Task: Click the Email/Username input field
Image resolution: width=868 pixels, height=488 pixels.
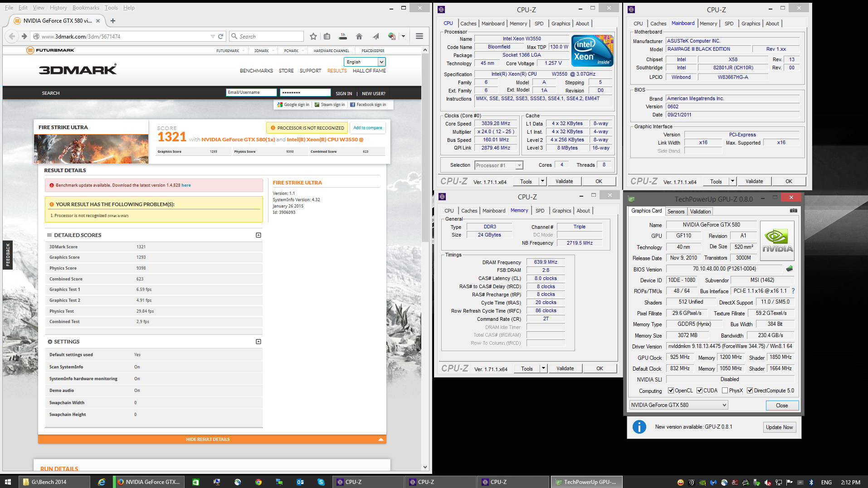Action: pos(251,92)
